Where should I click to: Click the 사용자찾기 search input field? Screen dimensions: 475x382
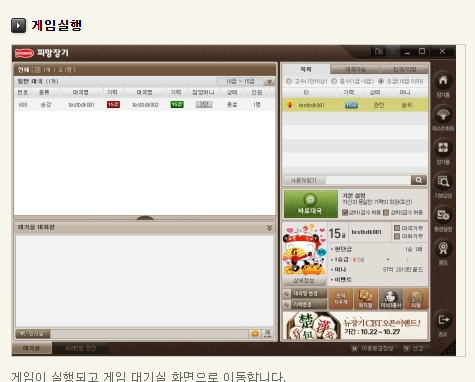click(368, 180)
